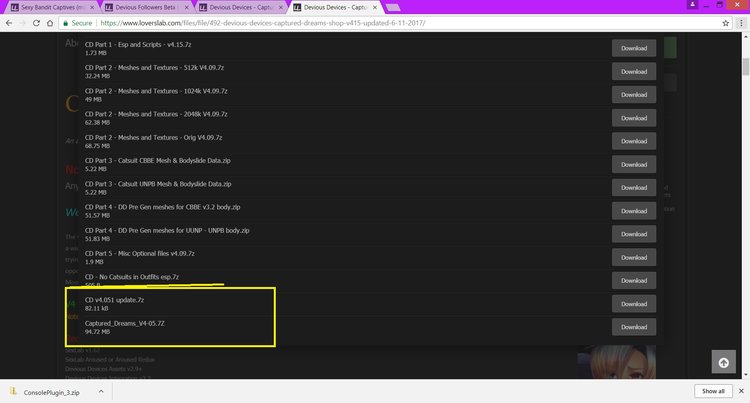Expand ConsolePlugin_3.zip download options chevron

pyautogui.click(x=101, y=392)
